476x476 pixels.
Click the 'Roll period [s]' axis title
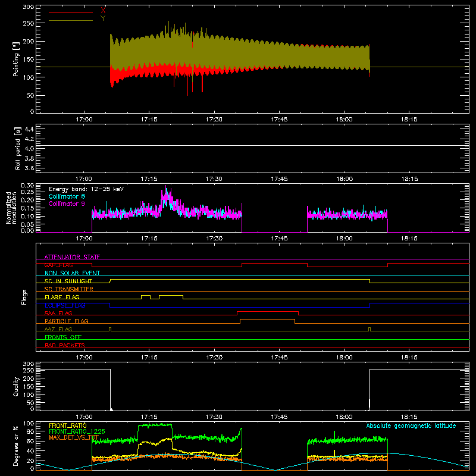18,148
